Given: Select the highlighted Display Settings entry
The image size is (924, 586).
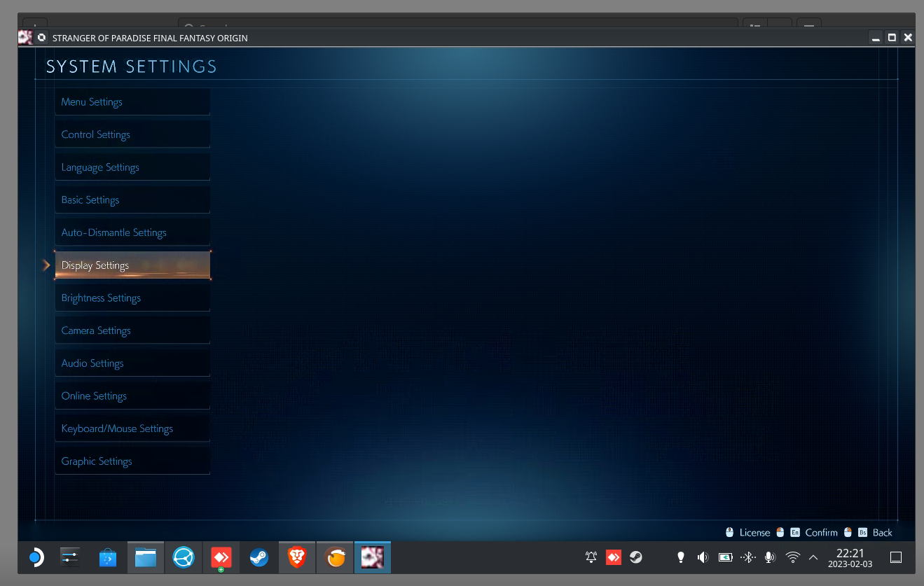Looking at the screenshot, I should coord(132,265).
